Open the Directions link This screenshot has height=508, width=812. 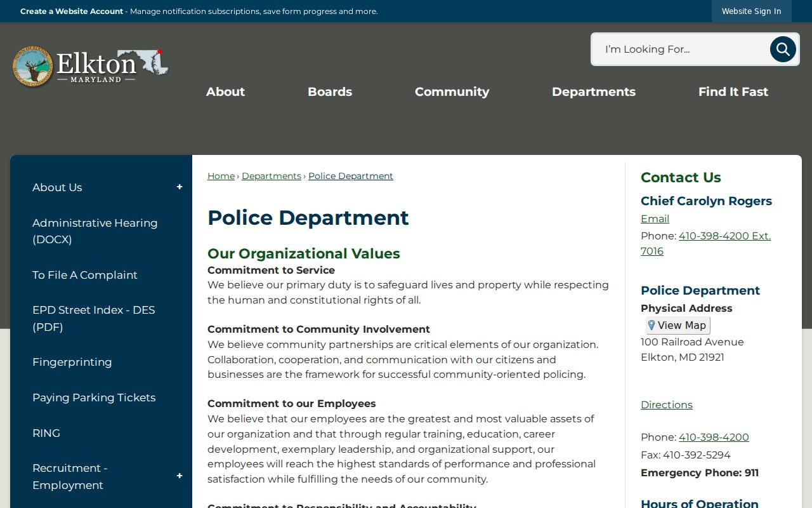667,404
